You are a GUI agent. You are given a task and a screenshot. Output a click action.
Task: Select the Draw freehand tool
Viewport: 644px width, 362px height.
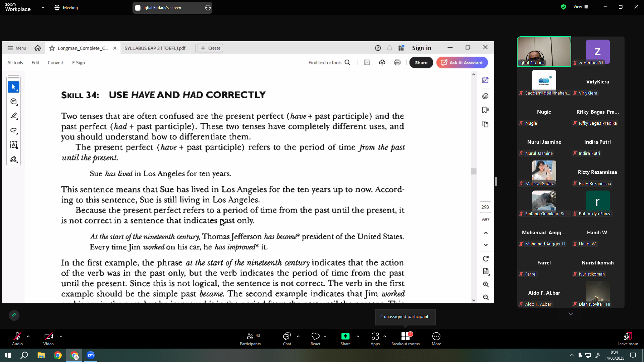[13, 130]
